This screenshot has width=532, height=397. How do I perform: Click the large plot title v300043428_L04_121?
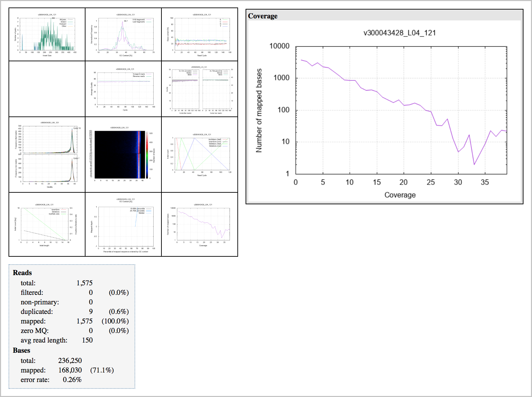click(x=400, y=33)
